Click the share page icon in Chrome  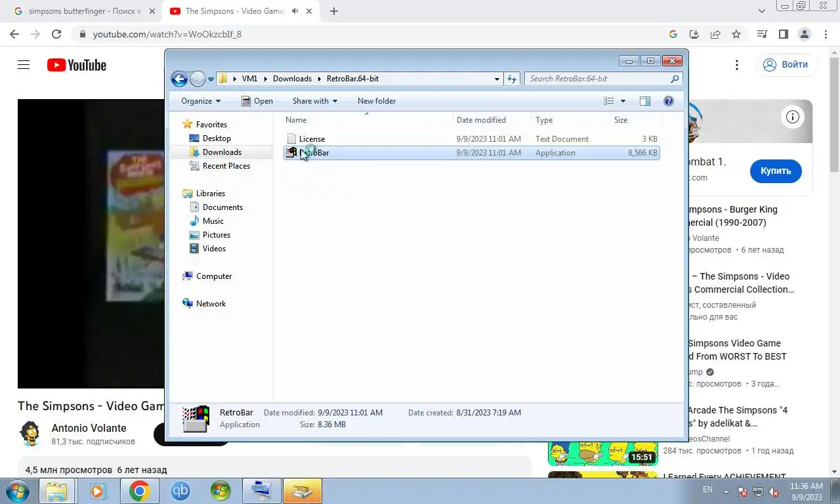point(715,34)
